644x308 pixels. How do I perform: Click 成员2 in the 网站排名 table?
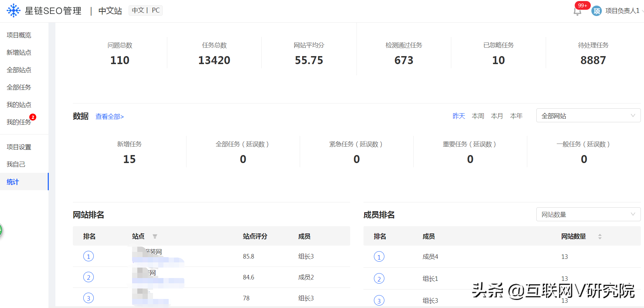pyautogui.click(x=306, y=277)
